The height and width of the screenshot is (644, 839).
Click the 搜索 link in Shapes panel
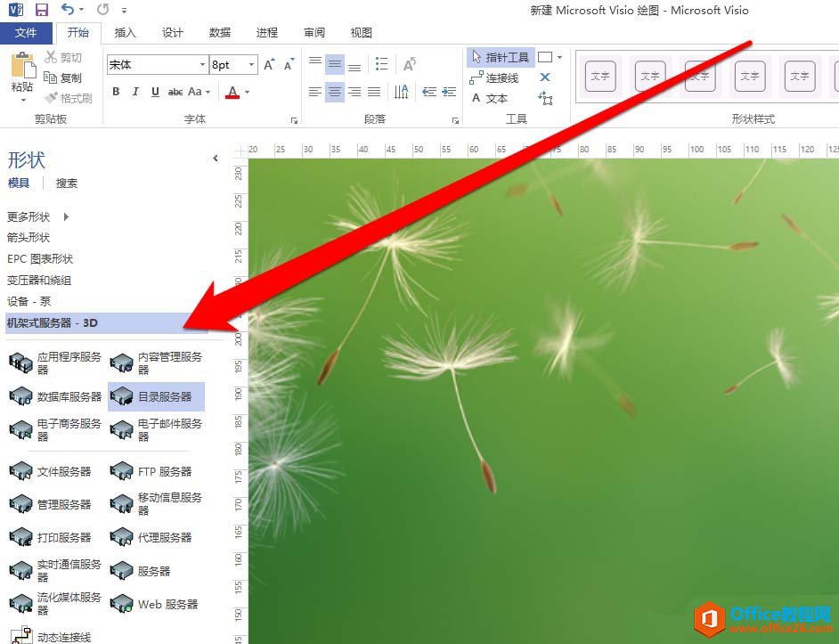click(x=67, y=183)
